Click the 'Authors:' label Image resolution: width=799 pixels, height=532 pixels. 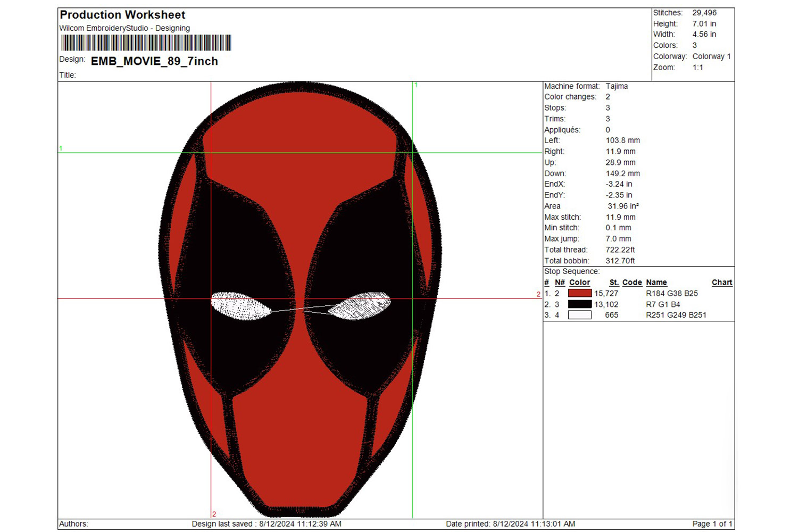tap(73, 524)
